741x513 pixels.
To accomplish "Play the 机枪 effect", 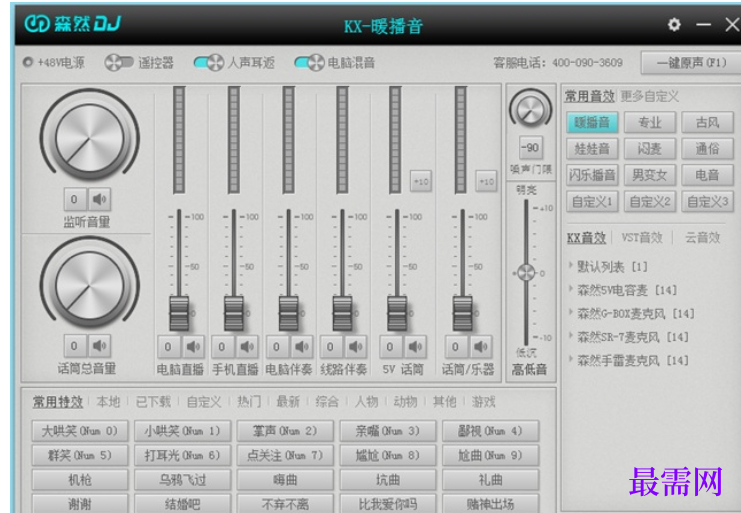I will point(80,480).
